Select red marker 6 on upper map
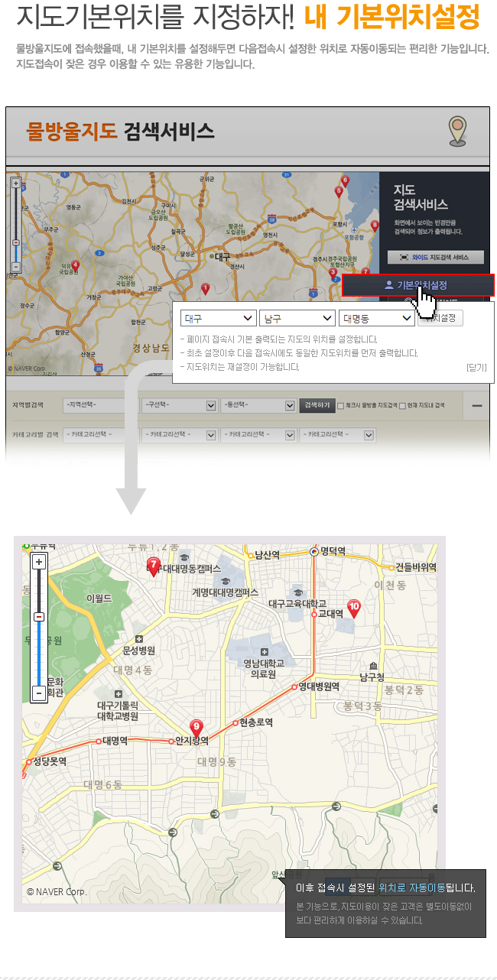This screenshot has height=980, width=497. tap(345, 182)
